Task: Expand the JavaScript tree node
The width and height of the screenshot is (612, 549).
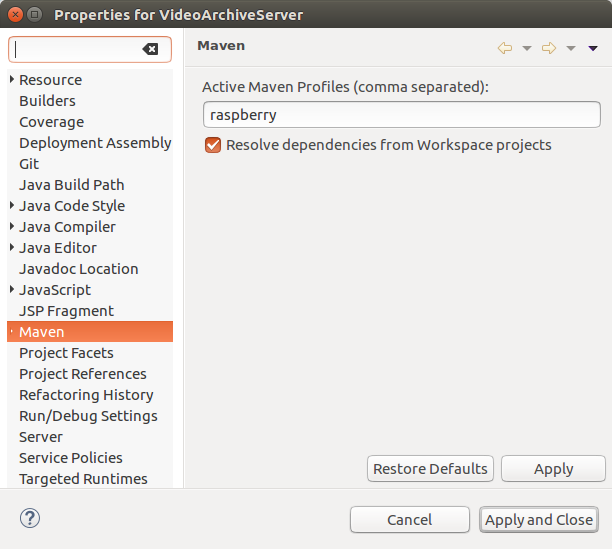Action: [12, 290]
